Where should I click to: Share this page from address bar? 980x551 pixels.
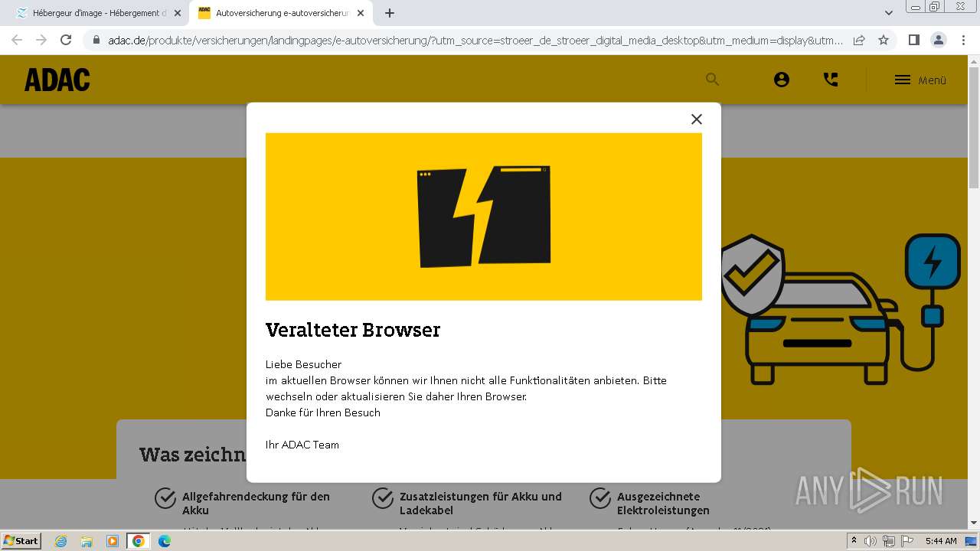pos(859,40)
